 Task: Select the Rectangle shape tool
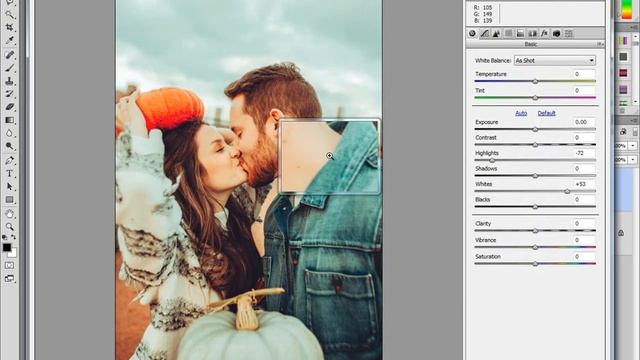click(9, 200)
